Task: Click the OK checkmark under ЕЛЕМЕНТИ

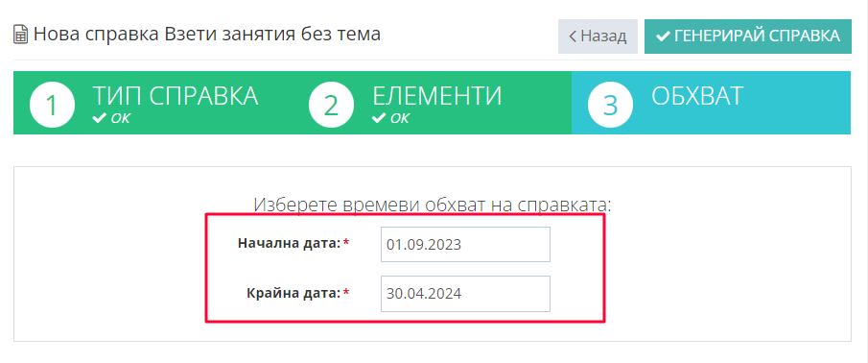Action: [379, 118]
